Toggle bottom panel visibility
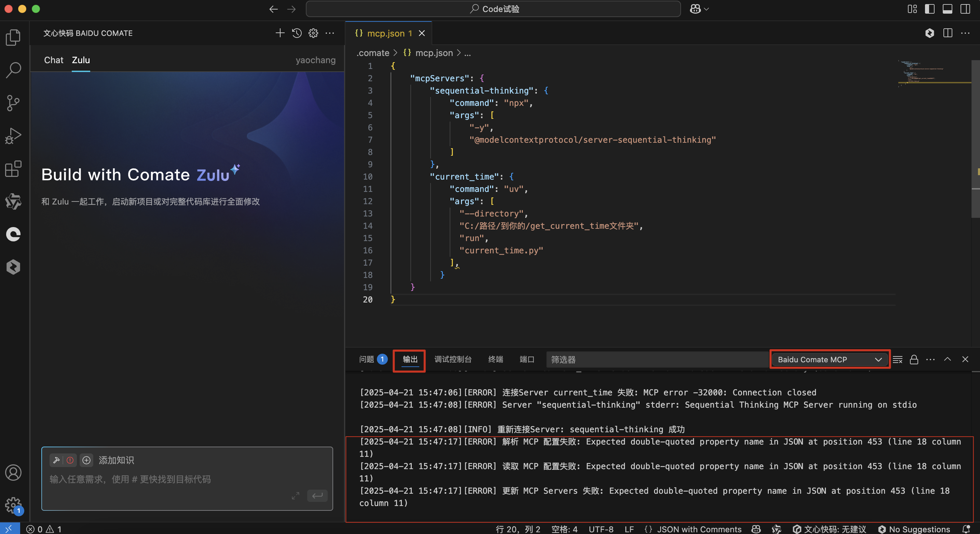Screen dimensions: 980x534 pos(947,9)
